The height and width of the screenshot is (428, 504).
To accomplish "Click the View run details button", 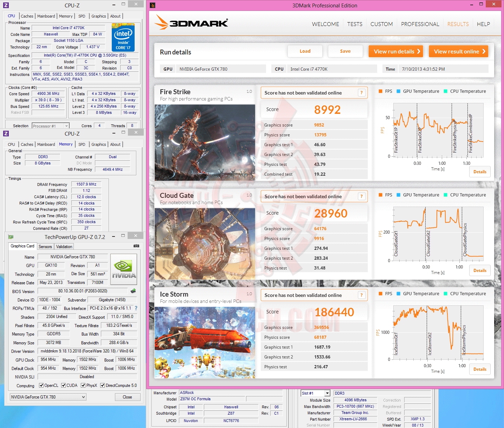I will pos(396,51).
